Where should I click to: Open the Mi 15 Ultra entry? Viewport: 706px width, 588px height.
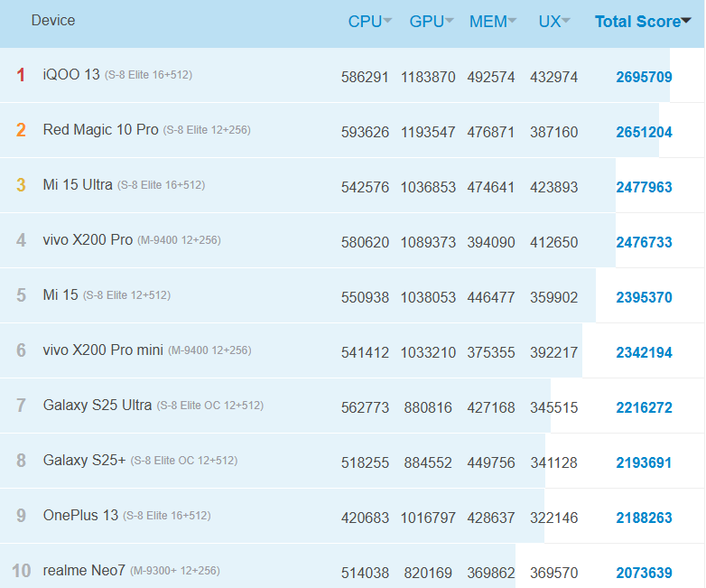[78, 185]
